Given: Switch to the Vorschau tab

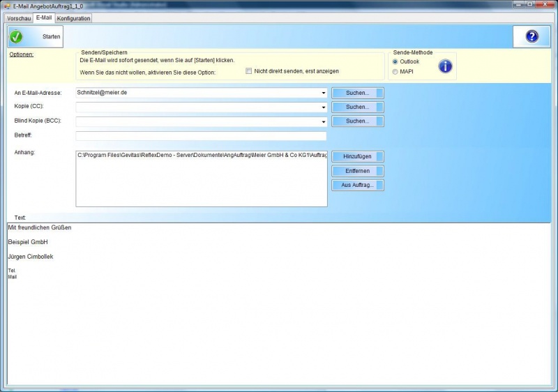Looking at the screenshot, I should point(19,18).
